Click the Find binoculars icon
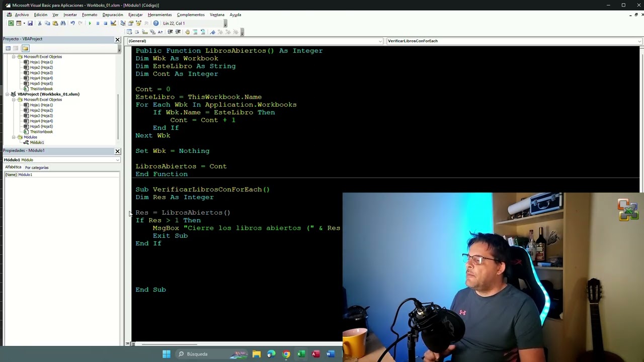Viewport: 644px width, 362px height. coord(63,23)
